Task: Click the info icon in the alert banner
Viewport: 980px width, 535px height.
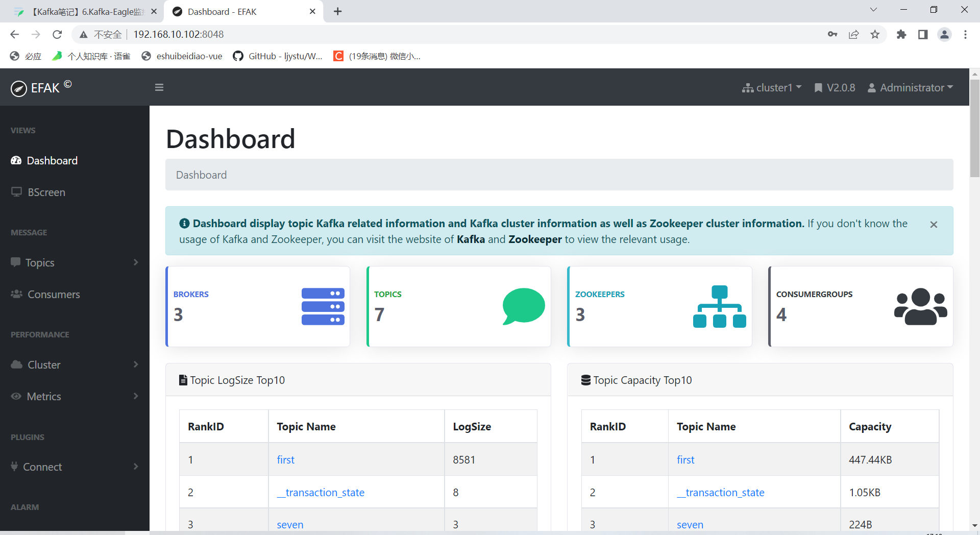Action: pos(184,224)
